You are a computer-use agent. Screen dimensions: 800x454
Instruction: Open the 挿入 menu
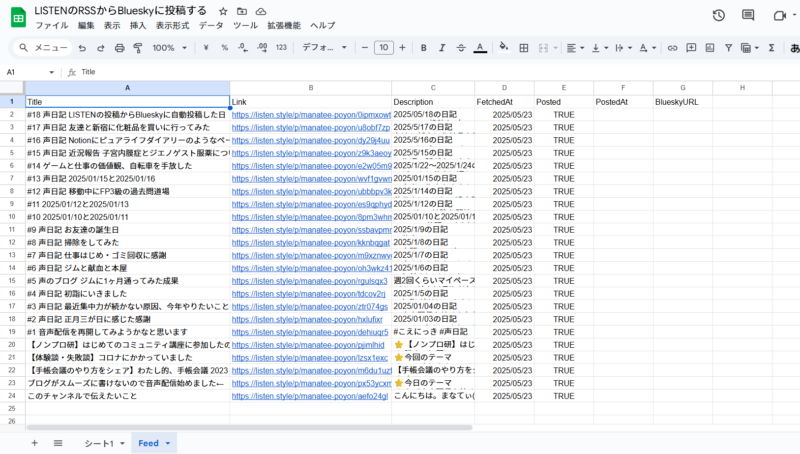click(x=138, y=26)
